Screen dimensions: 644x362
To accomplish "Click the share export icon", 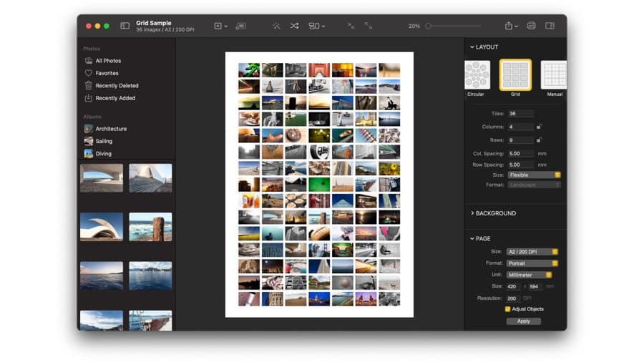I will [509, 26].
